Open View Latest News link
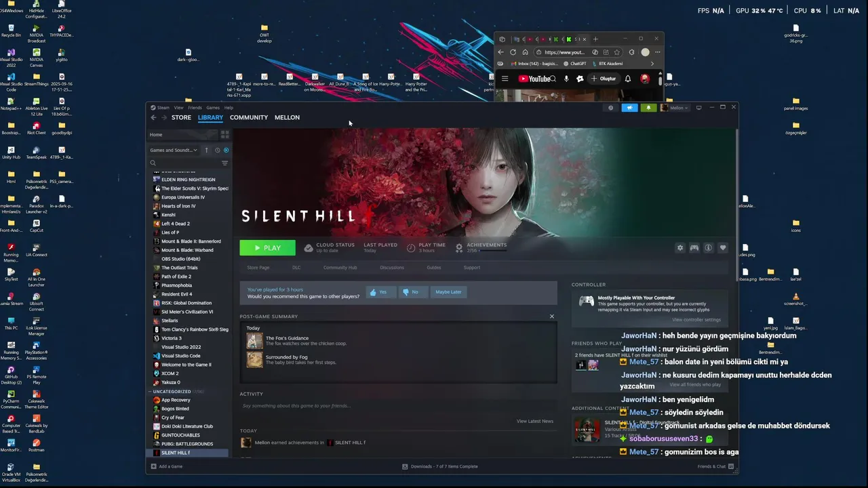Viewport: 868px width, 488px height. click(535, 422)
